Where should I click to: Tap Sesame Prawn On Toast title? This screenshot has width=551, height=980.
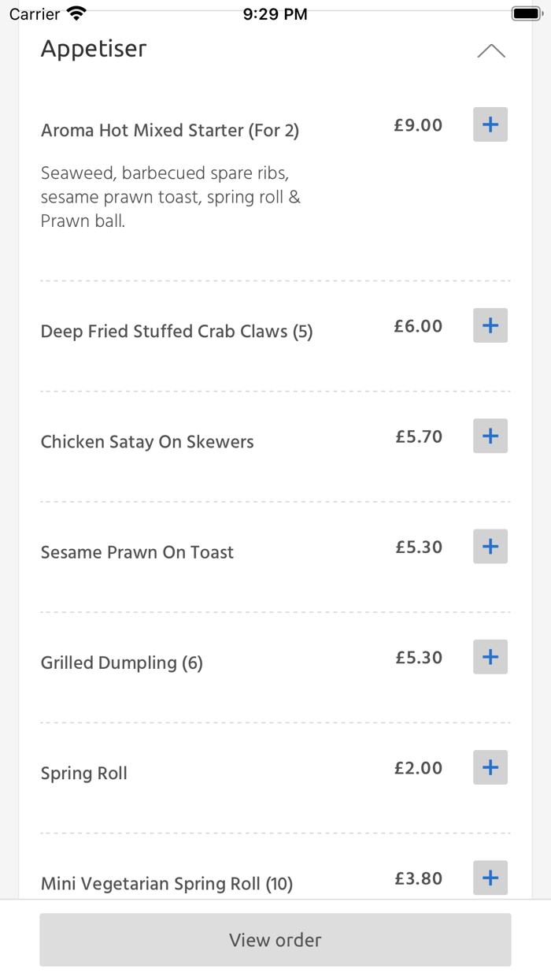pyautogui.click(x=137, y=552)
